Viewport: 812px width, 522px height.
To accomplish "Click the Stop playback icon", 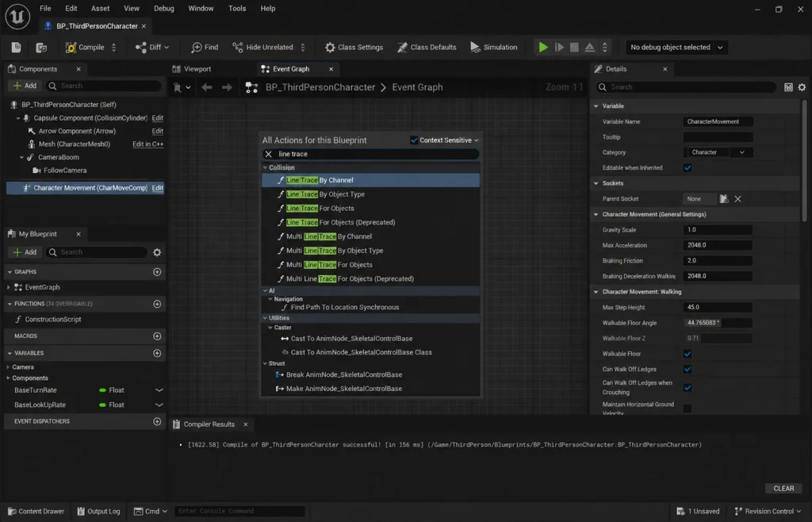I will coord(574,47).
